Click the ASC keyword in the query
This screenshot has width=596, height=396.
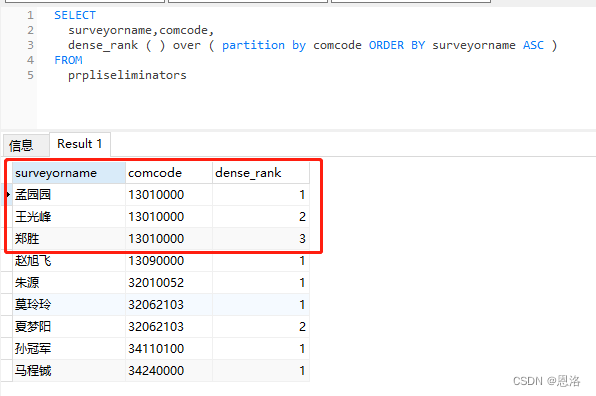click(x=533, y=45)
